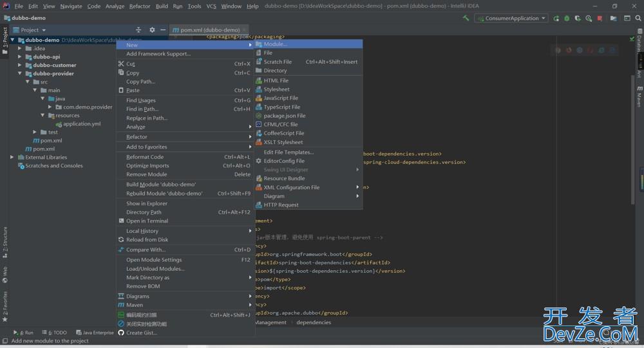Open the File menu

(19, 6)
